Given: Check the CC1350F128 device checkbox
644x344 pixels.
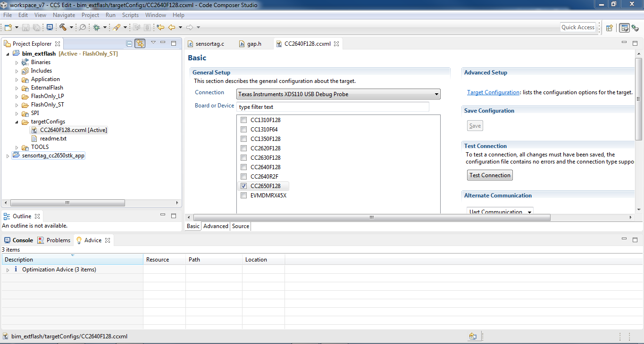Looking at the screenshot, I should pyautogui.click(x=243, y=139).
